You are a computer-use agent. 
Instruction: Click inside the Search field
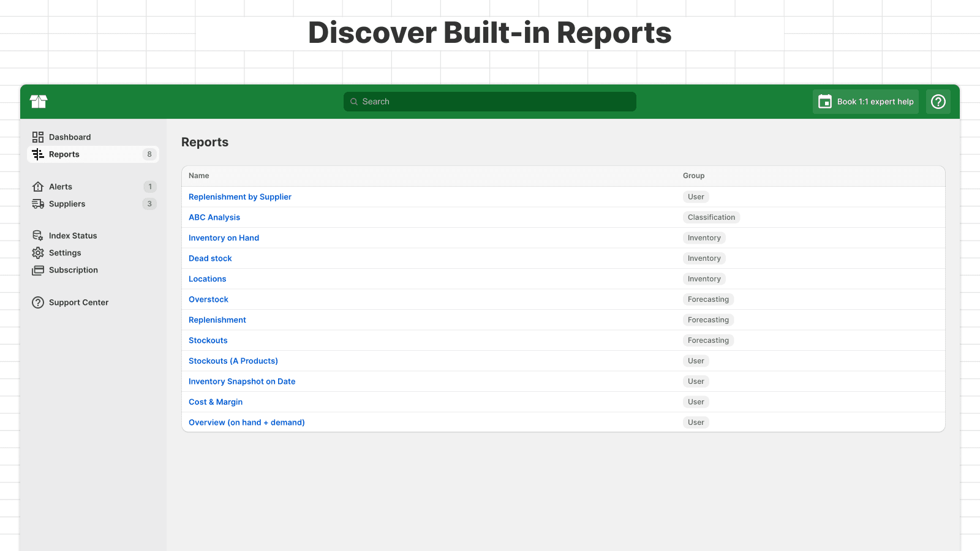point(489,102)
